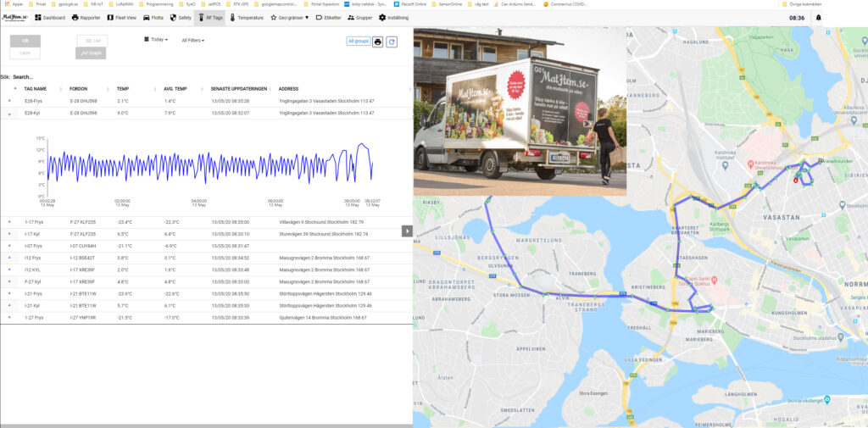Open the Flotta vehicle page
868x428 pixels.
153,18
